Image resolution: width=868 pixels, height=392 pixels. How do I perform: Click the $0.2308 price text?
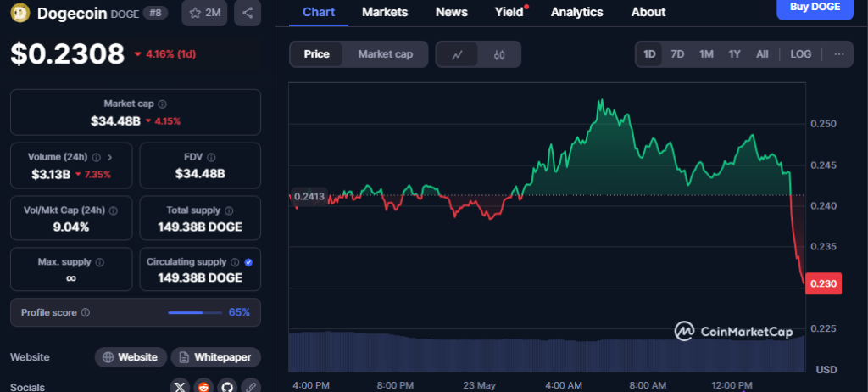[68, 54]
